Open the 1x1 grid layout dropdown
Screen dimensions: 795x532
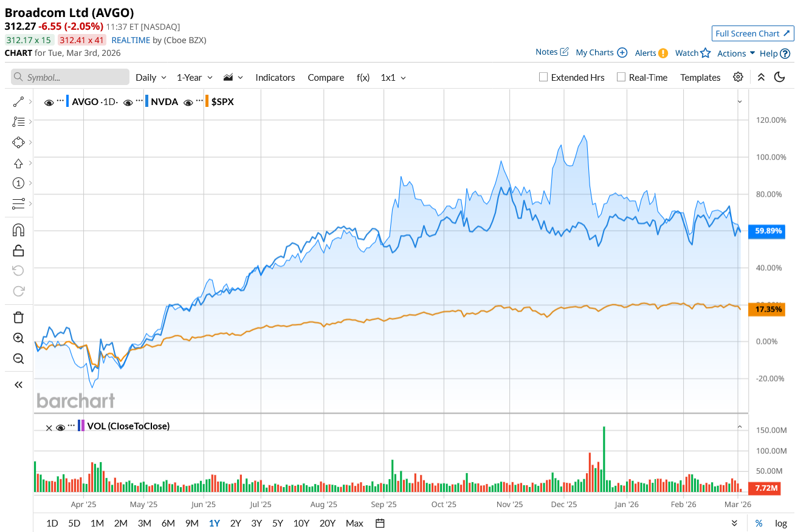tap(393, 77)
